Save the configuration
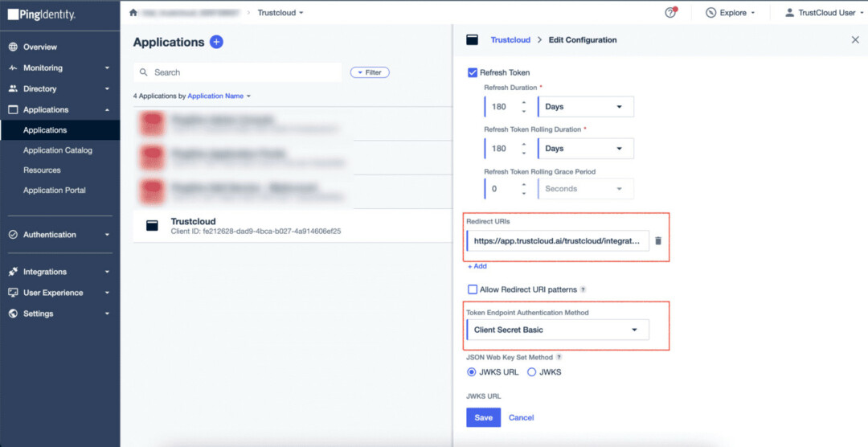 (x=483, y=417)
